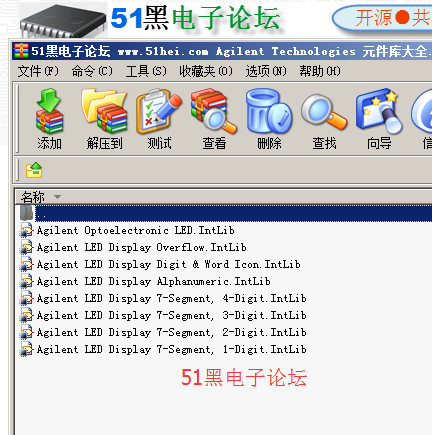The height and width of the screenshot is (435, 432).
Task: Select Agilent Optoelectronic LED.IntLib file
Action: click(136, 230)
